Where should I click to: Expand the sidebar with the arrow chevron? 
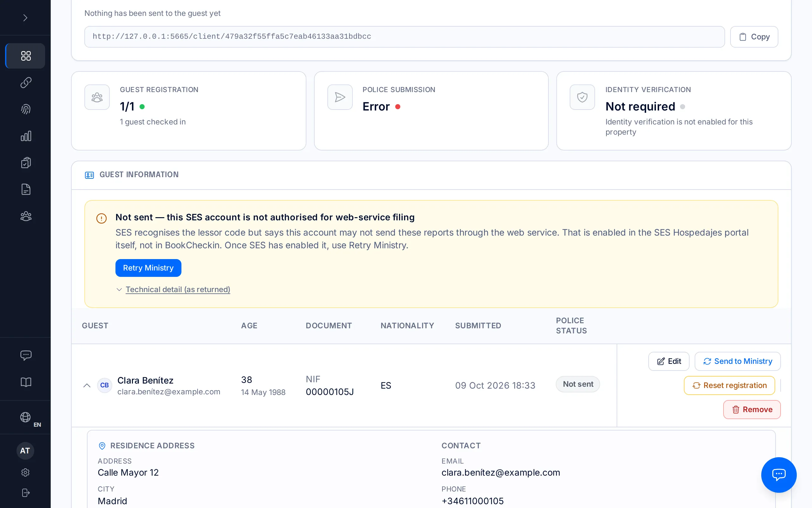25,17
